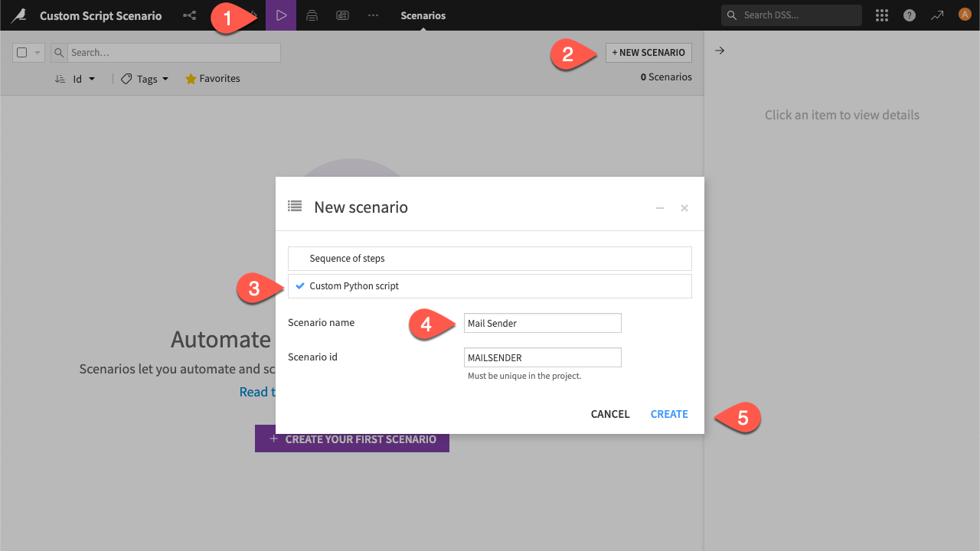Select the Sequence of steps scenario type
Viewport: 980px width, 551px height.
tap(489, 258)
